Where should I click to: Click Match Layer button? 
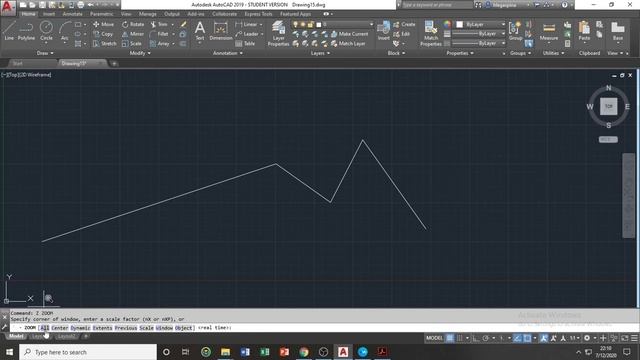[348, 44]
